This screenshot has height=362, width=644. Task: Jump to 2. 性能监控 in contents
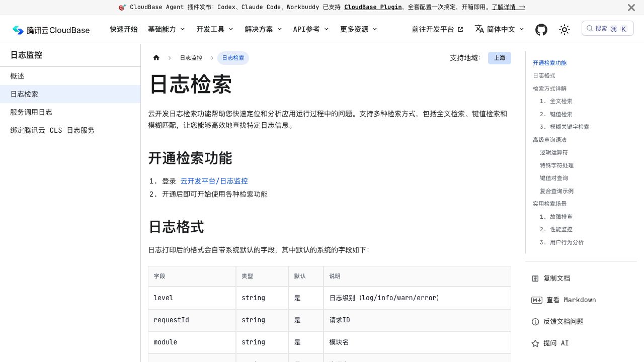556,229
